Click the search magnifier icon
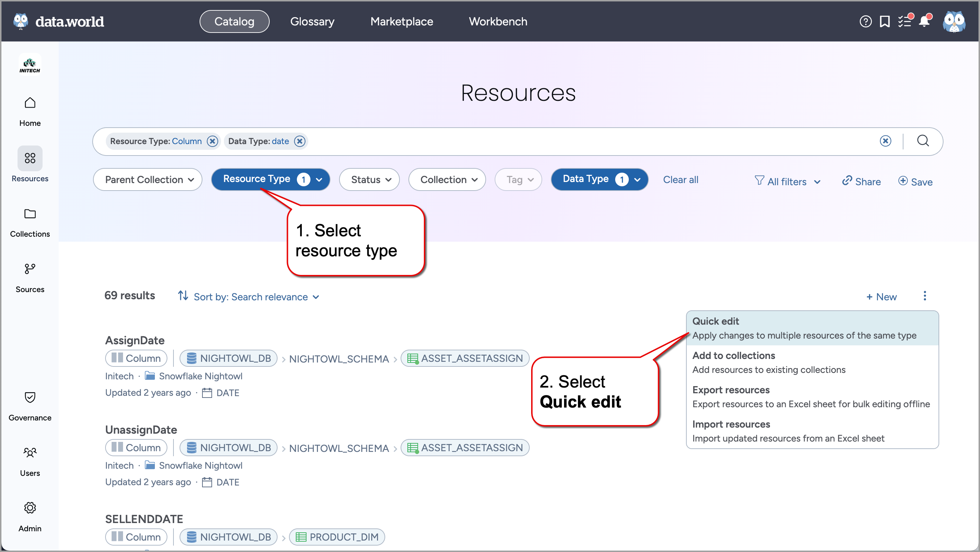Screen dimensions: 980x552 (x=922, y=141)
